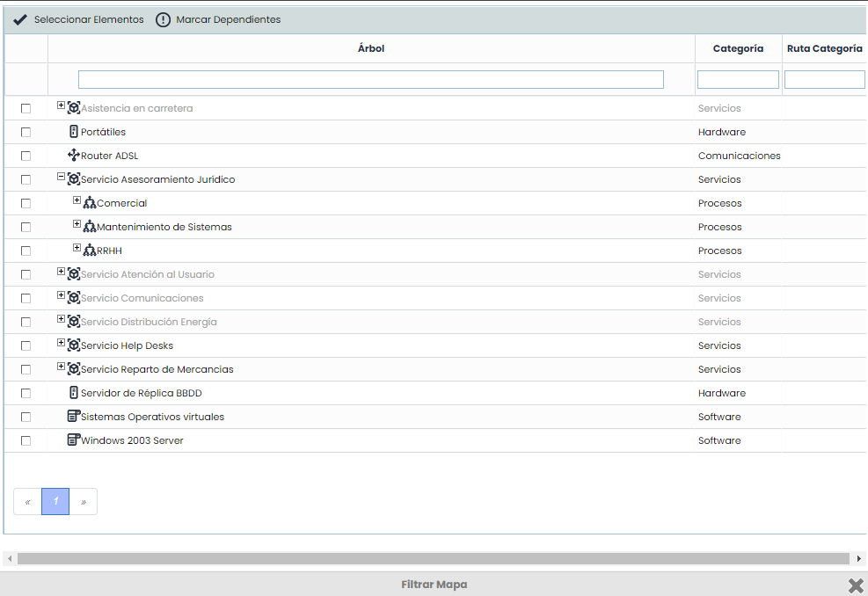Image resolution: width=868 pixels, height=596 pixels.
Task: Close the Filtrar Mapa panel
Action: tap(855, 585)
